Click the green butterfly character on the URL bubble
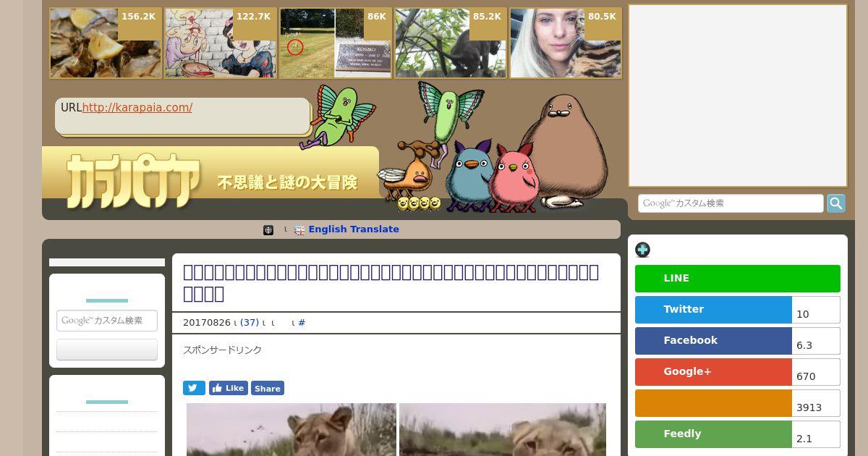 pyautogui.click(x=340, y=117)
